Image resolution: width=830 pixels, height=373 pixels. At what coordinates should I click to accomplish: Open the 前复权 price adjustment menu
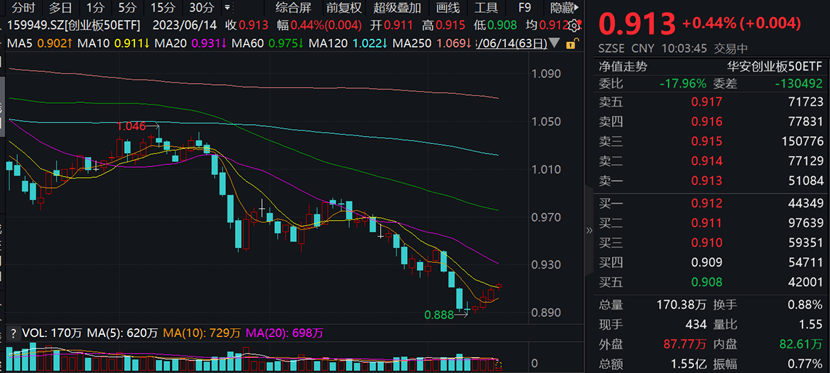[x=343, y=8]
